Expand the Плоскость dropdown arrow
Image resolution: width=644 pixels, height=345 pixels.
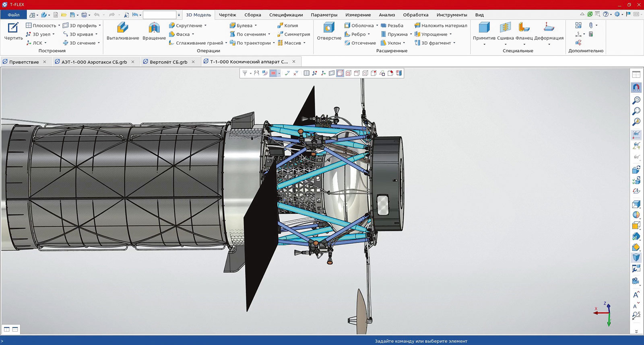pos(59,25)
